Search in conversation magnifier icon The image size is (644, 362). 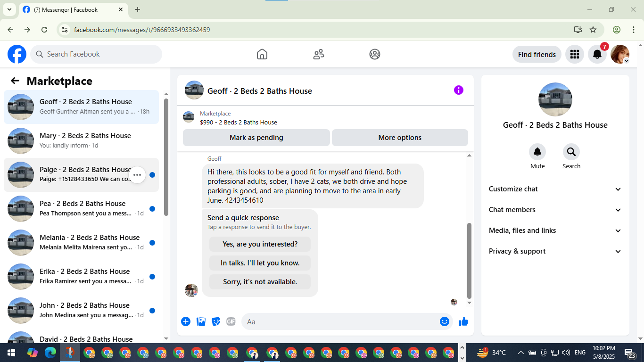click(x=571, y=152)
